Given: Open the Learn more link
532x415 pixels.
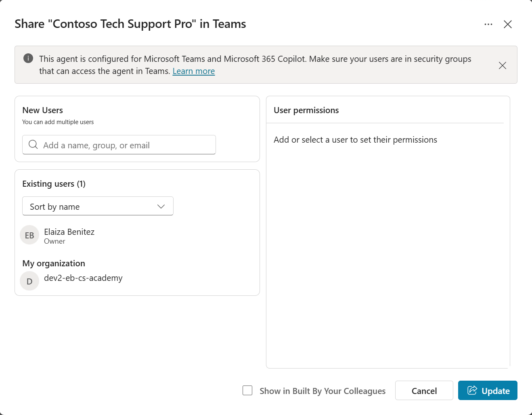Looking at the screenshot, I should click(194, 71).
